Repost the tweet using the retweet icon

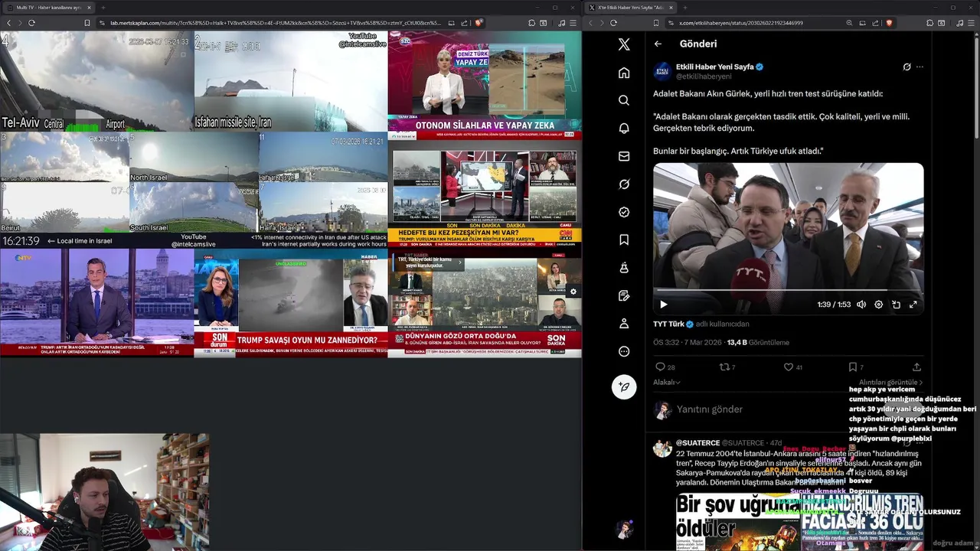click(x=724, y=367)
